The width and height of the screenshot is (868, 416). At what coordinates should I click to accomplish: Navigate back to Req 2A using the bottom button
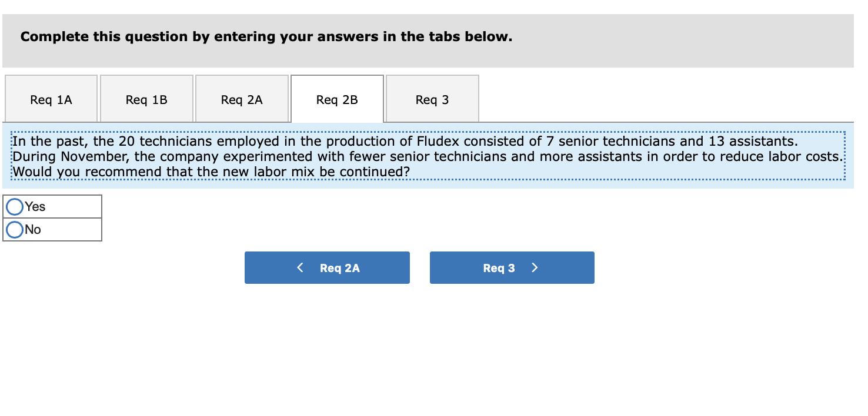point(327,267)
